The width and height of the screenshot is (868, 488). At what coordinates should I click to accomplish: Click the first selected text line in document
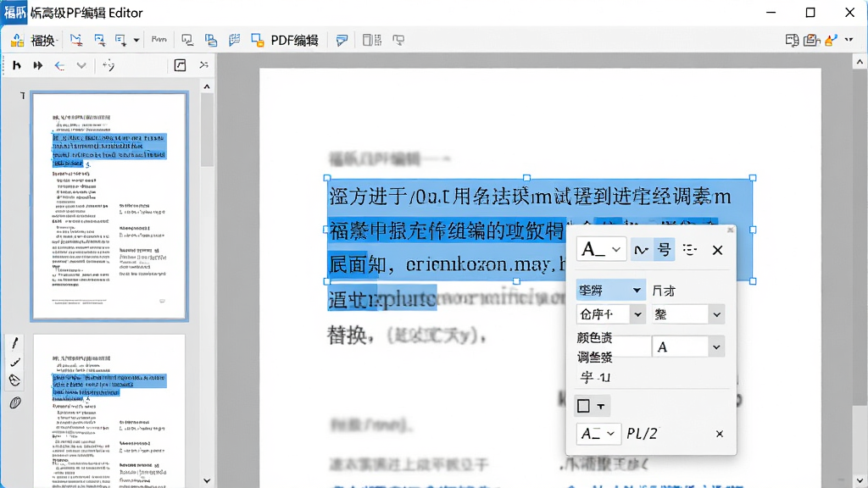(530, 196)
